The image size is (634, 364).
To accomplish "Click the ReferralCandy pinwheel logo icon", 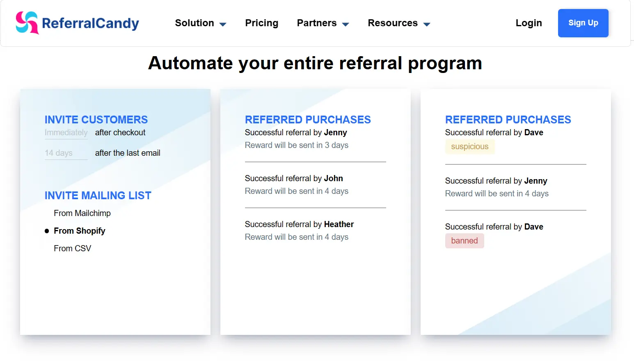I will click(27, 23).
